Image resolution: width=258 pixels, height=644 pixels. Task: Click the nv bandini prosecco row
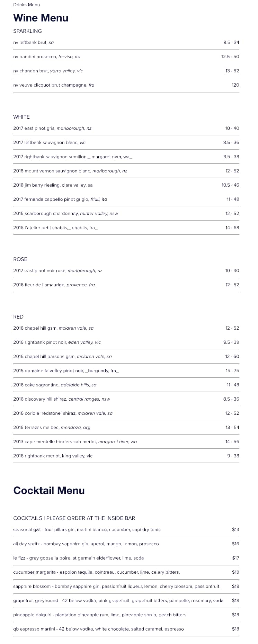point(47,57)
